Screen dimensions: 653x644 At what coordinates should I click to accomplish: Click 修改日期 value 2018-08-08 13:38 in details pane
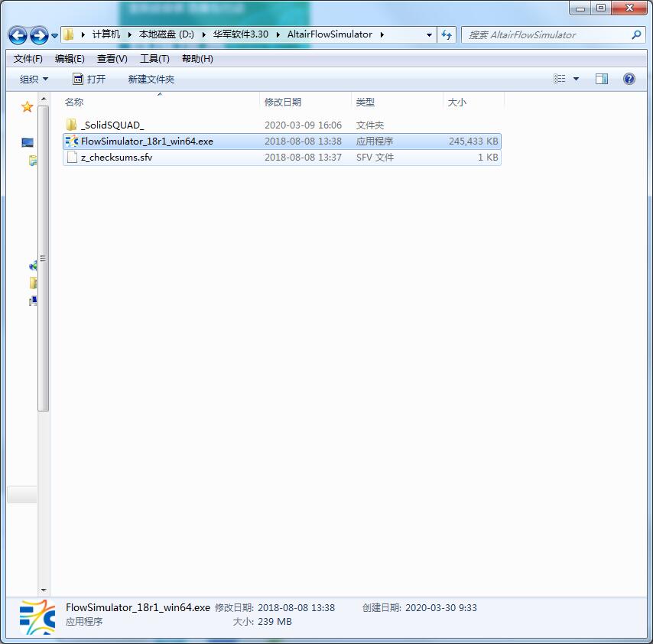(296, 608)
